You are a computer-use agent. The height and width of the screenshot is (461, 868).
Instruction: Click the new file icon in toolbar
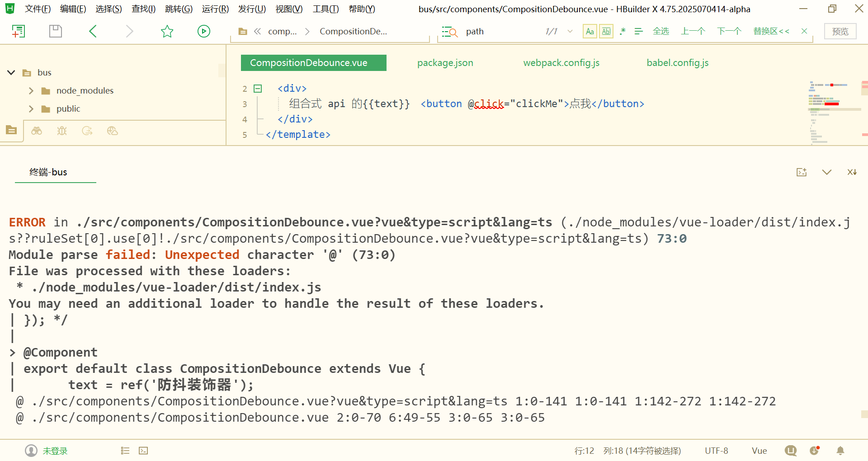18,31
